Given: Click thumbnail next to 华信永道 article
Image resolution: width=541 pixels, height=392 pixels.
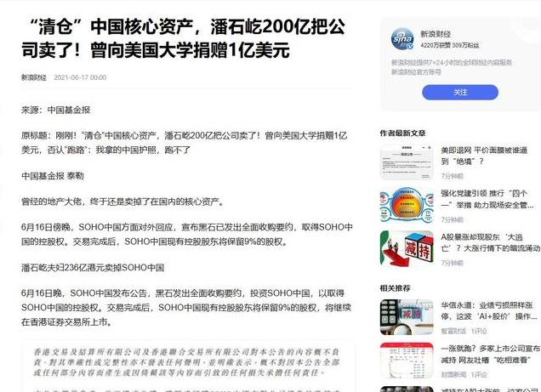Looking at the screenshot, I should pyautogui.click(x=407, y=317).
